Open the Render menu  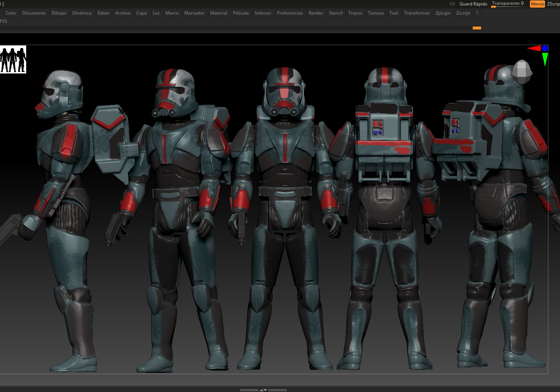point(316,13)
